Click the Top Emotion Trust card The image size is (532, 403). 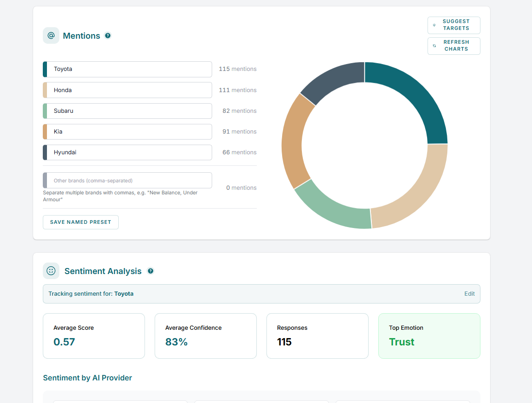[429, 336]
